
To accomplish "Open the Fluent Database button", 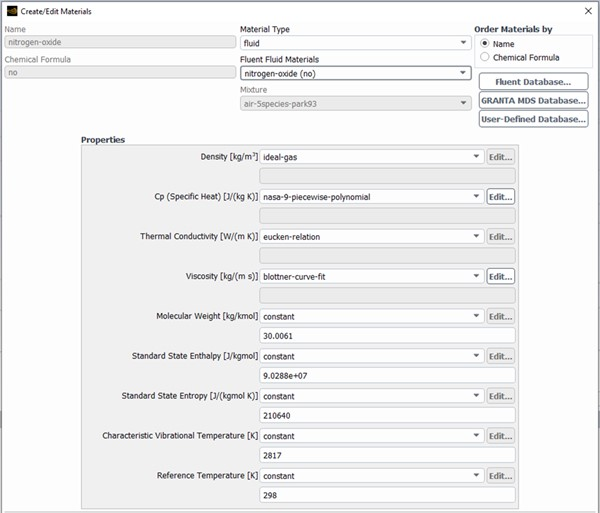I will pyautogui.click(x=533, y=81).
